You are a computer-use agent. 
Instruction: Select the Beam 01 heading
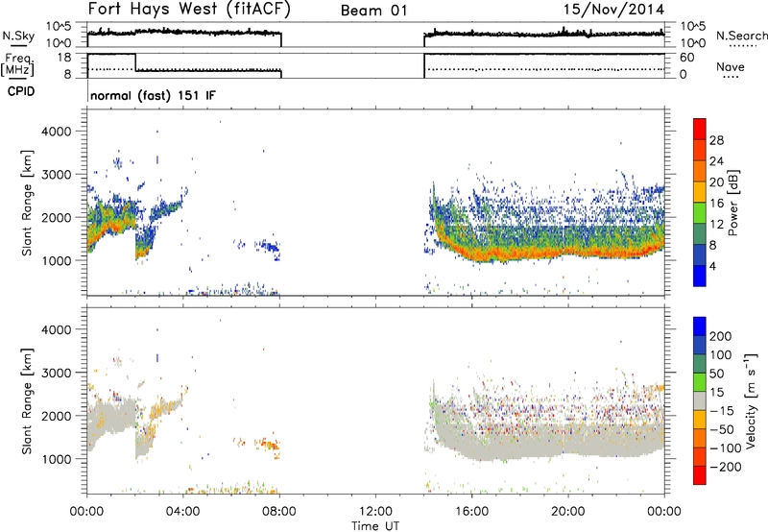point(373,11)
